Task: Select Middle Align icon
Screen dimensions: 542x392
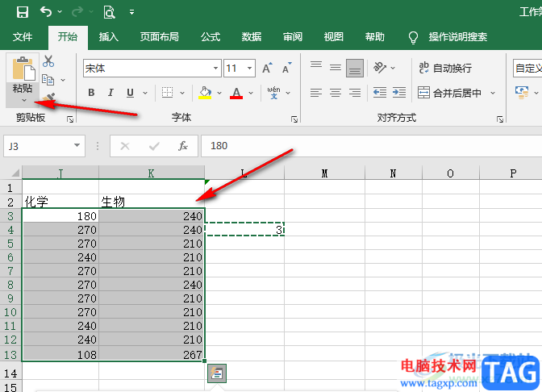Action: pos(336,68)
